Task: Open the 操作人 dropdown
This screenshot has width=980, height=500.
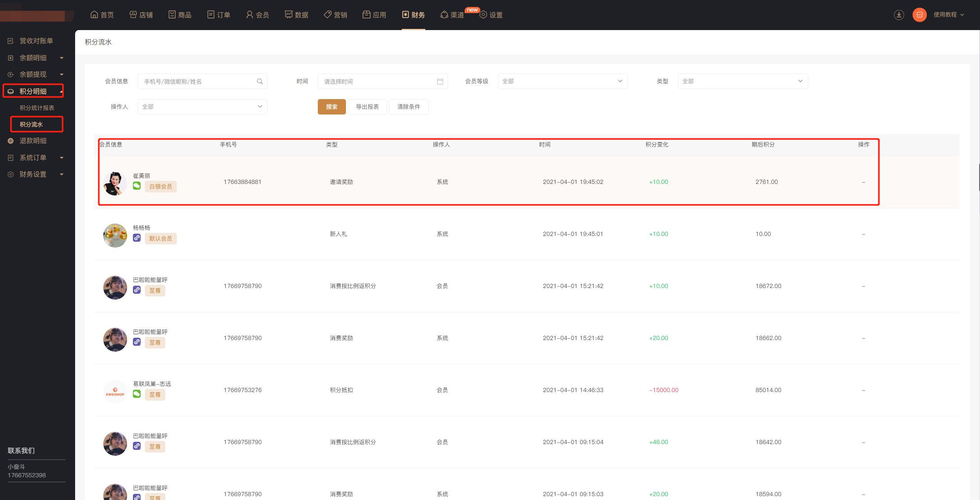Action: click(x=202, y=107)
